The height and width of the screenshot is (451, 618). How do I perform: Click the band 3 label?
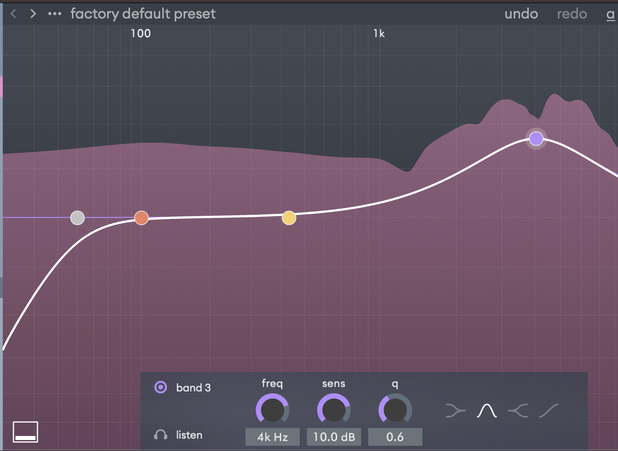[x=194, y=388]
